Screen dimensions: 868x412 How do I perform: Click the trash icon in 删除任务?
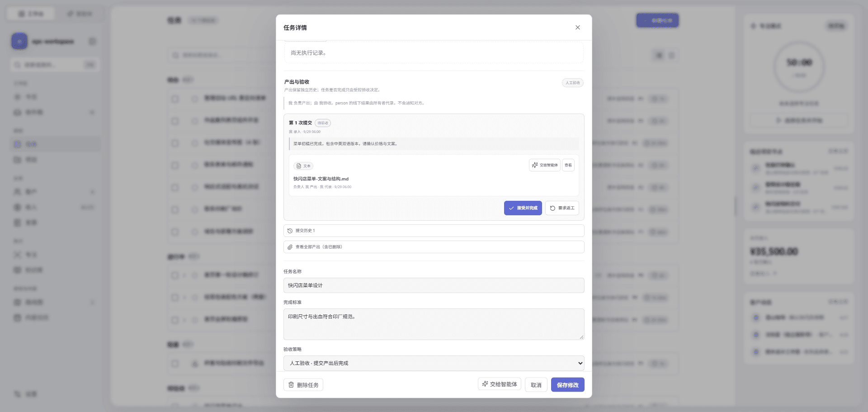click(291, 385)
